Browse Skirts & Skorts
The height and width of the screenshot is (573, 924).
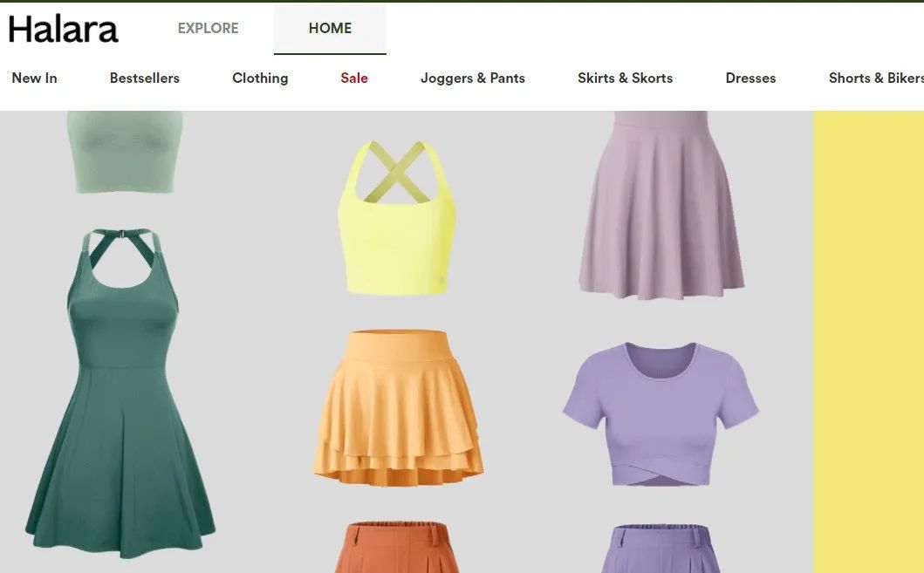tap(625, 78)
